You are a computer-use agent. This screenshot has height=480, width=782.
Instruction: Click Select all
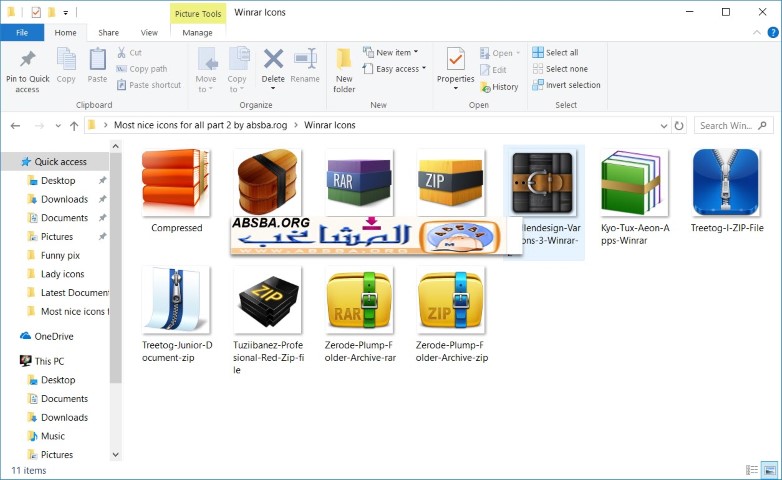555,52
